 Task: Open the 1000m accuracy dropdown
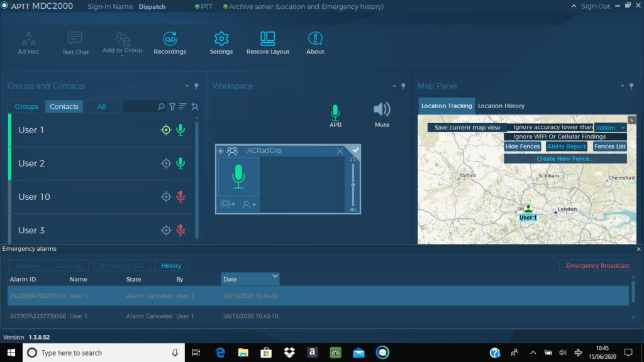[609, 127]
